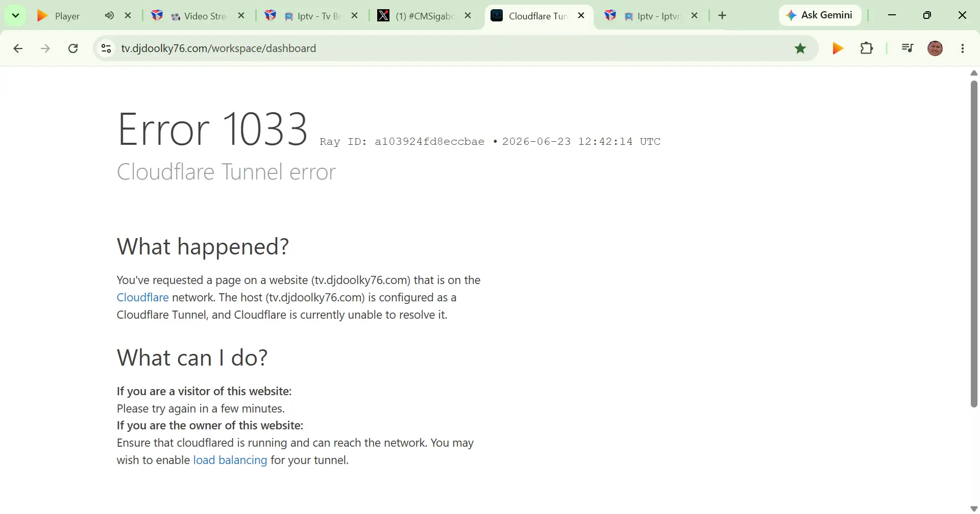Image resolution: width=980 pixels, height=514 pixels.
Task: Click the Cloudflare Tunnel error subtitle
Action: [226, 172]
